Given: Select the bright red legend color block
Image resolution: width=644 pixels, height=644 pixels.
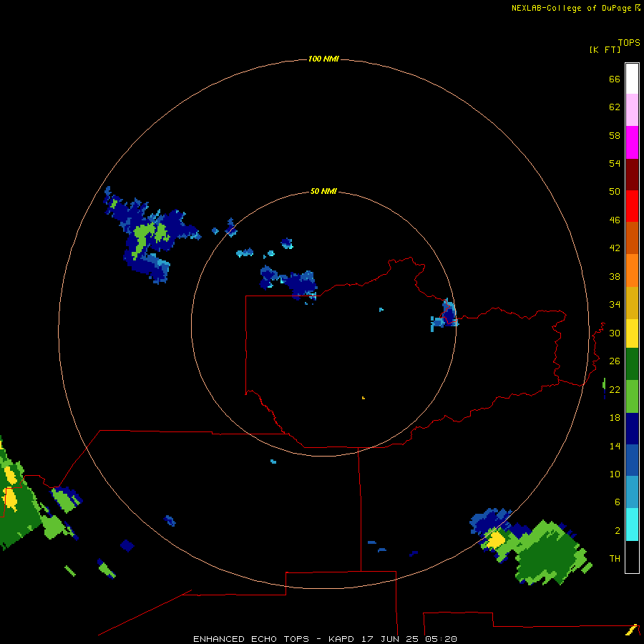Looking at the screenshot, I should [632, 206].
